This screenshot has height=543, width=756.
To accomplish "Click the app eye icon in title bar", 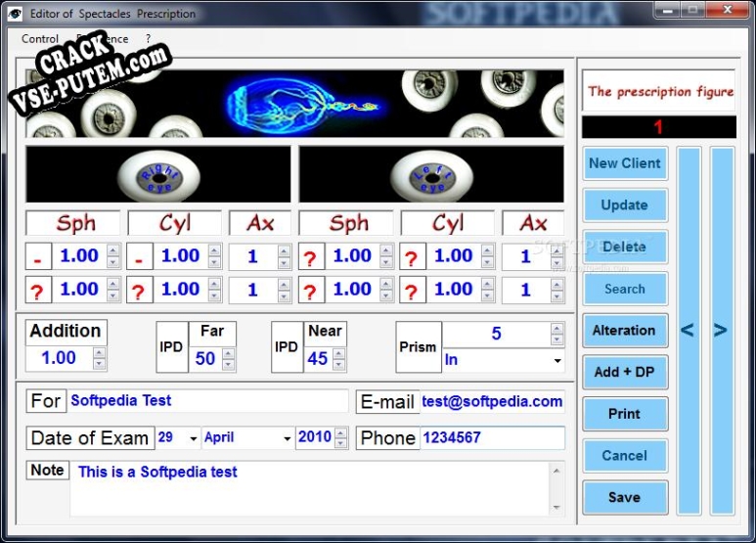I will coord(15,14).
